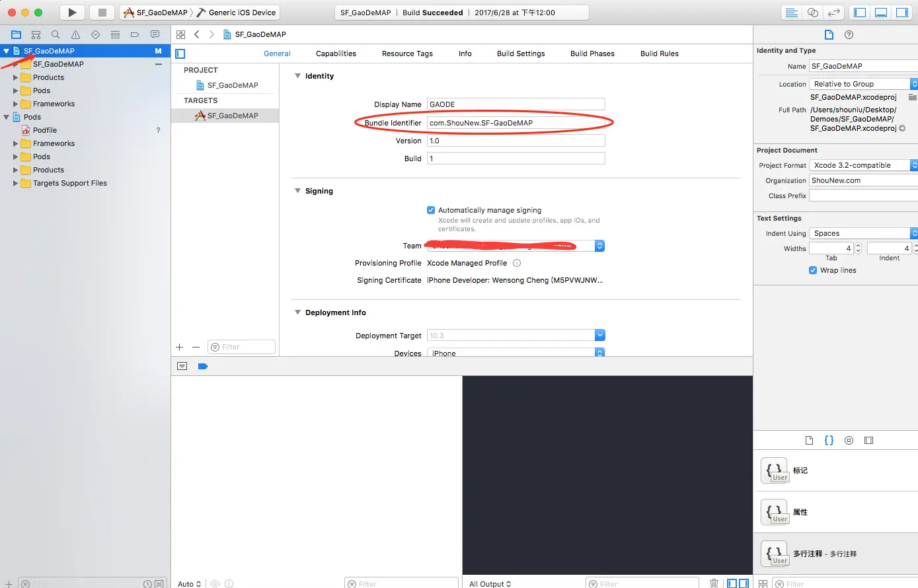Toggle Wrap lines checkbox

pyautogui.click(x=813, y=270)
